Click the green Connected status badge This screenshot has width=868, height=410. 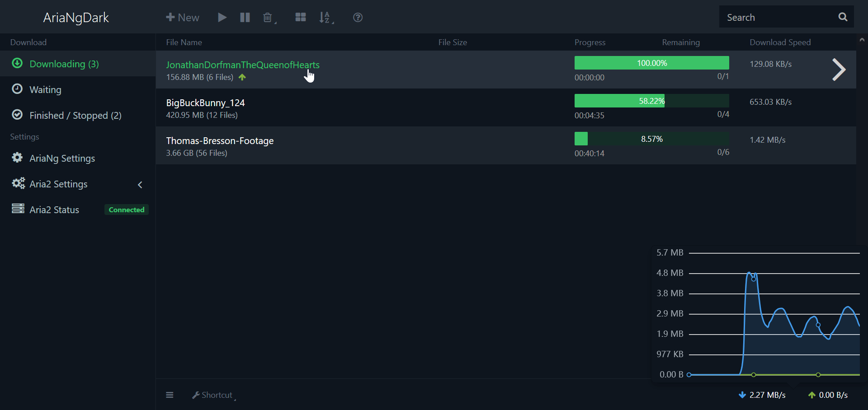tap(127, 210)
